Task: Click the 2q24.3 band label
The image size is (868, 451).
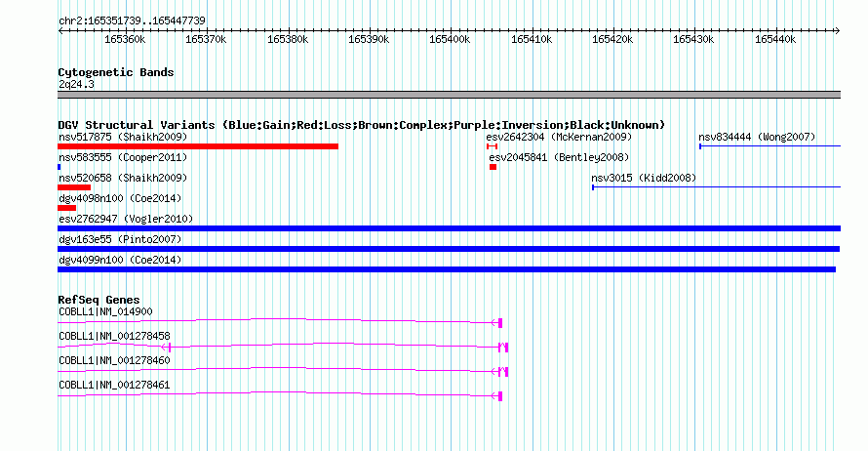Action: point(76,84)
